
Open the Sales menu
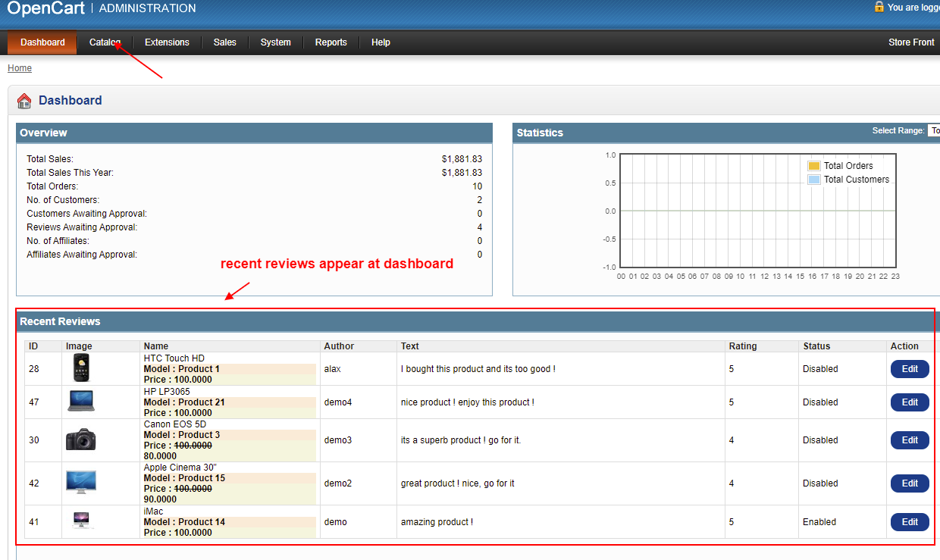[x=224, y=42]
